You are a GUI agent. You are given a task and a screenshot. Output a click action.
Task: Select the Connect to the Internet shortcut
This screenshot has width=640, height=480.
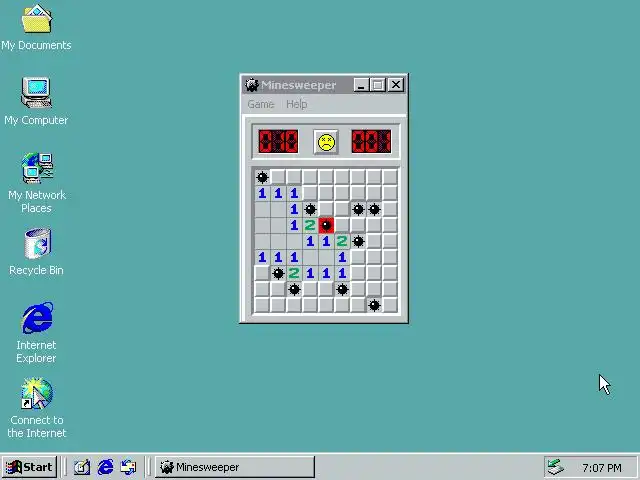[36, 408]
